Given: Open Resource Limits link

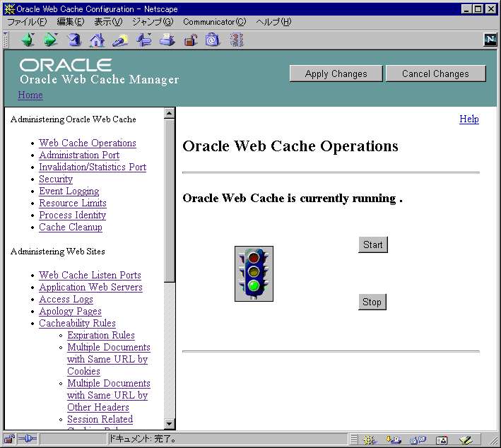Looking at the screenshot, I should tap(73, 204).
